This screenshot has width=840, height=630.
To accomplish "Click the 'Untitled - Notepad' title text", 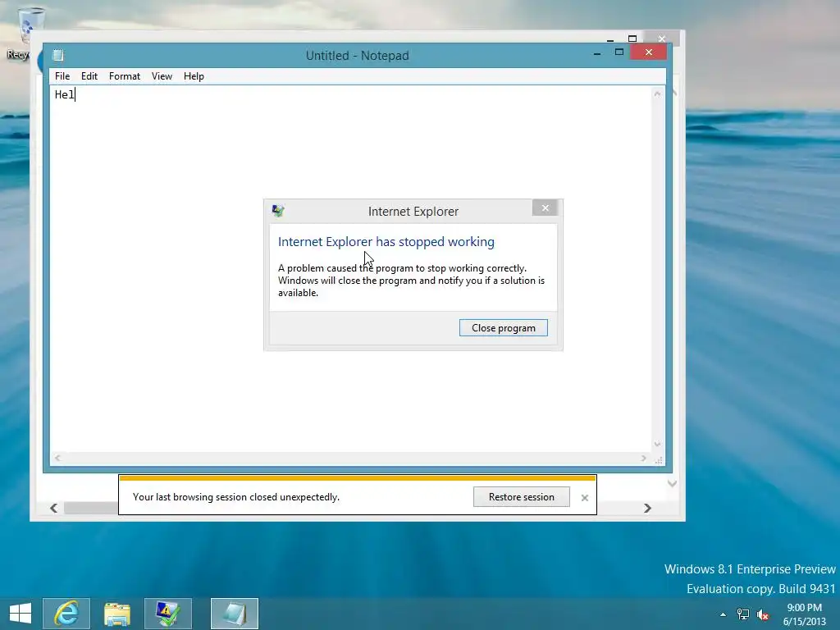I will pos(358,55).
